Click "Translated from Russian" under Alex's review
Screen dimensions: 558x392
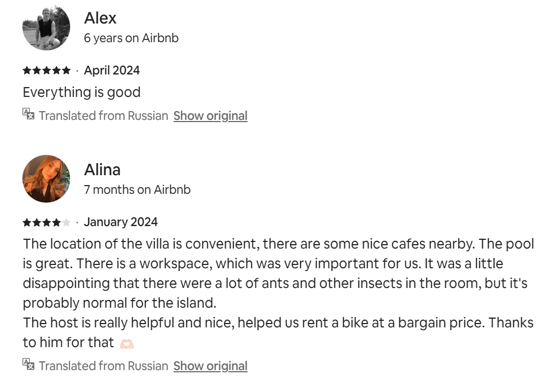pos(103,116)
